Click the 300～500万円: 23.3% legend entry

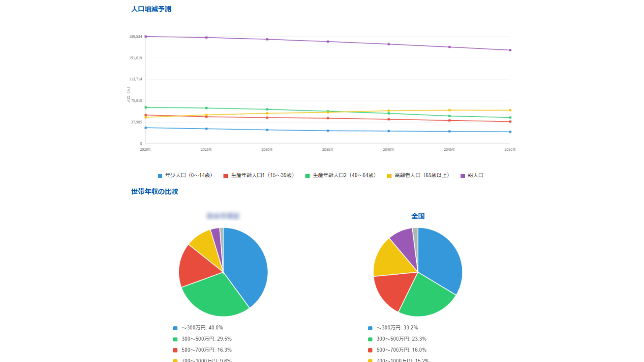(x=401, y=339)
